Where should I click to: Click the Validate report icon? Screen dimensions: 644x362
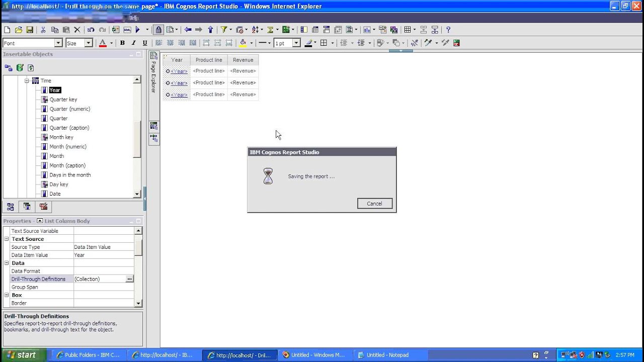[116, 30]
